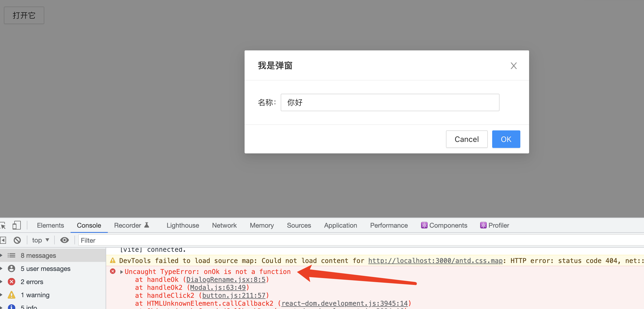
Task: Click the inspect element cursor icon
Action: 3,225
